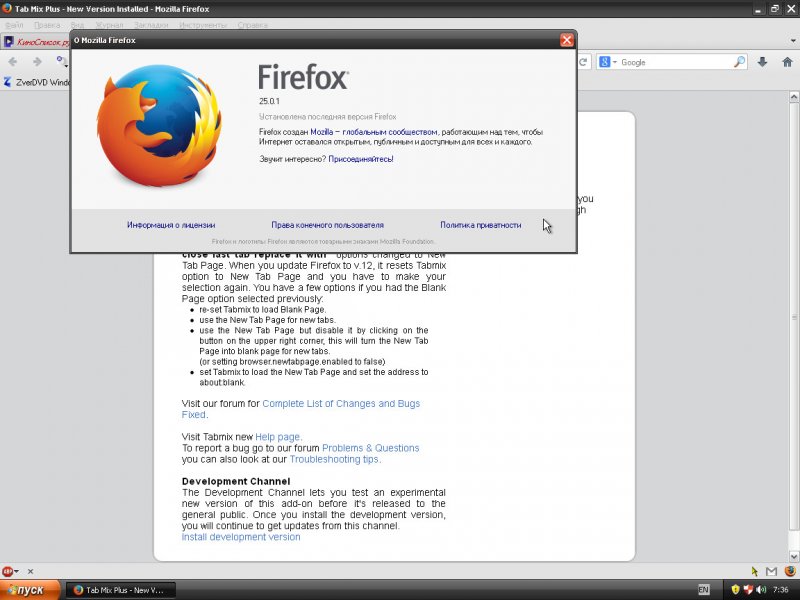Open the Инструменты menu

[203, 24]
